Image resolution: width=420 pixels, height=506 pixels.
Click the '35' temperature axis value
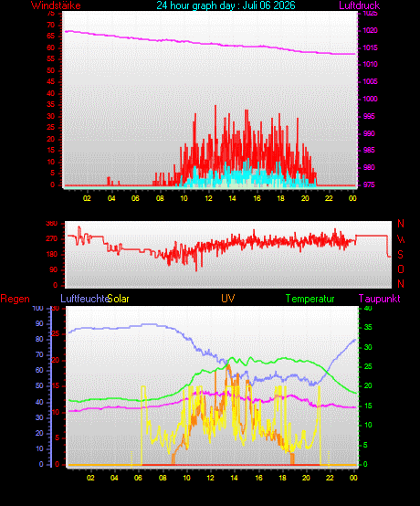click(x=368, y=327)
